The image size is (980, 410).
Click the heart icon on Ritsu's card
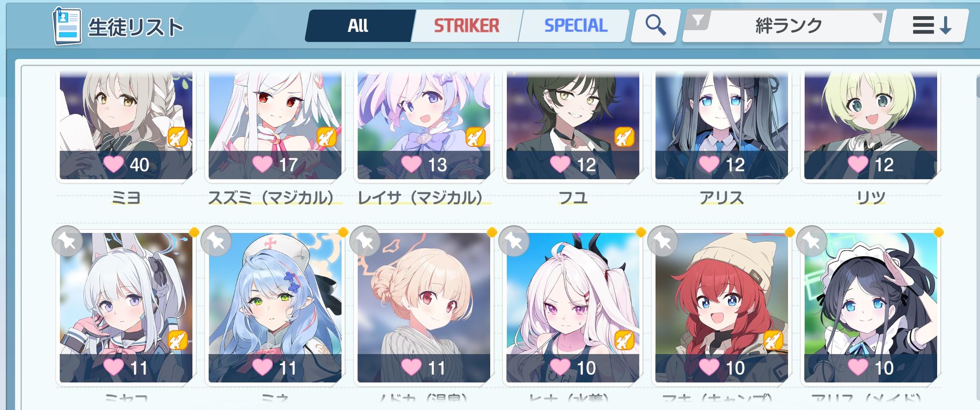pos(858,165)
